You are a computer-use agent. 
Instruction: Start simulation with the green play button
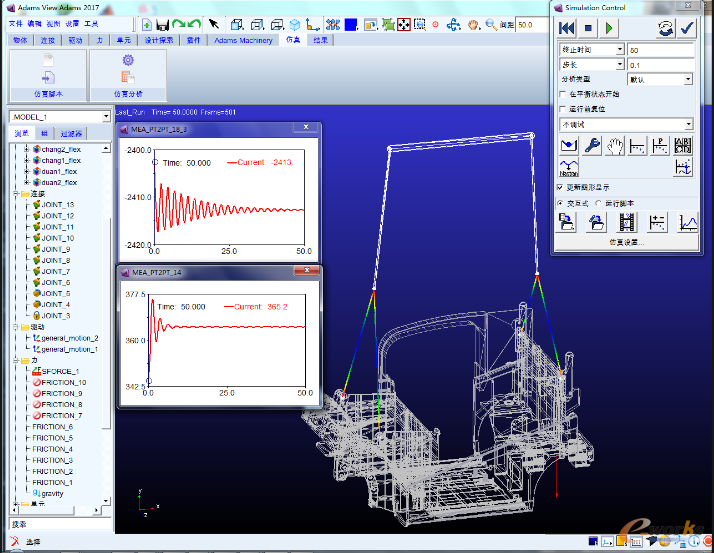coord(609,28)
